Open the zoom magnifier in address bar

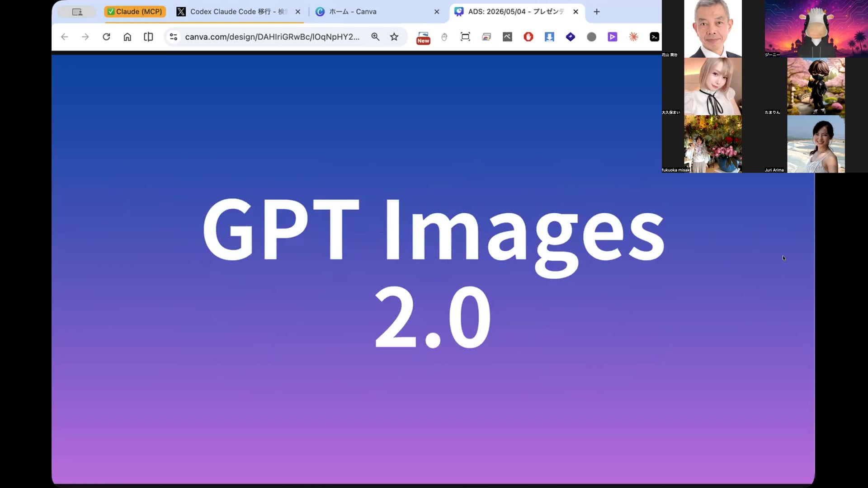[x=375, y=37]
